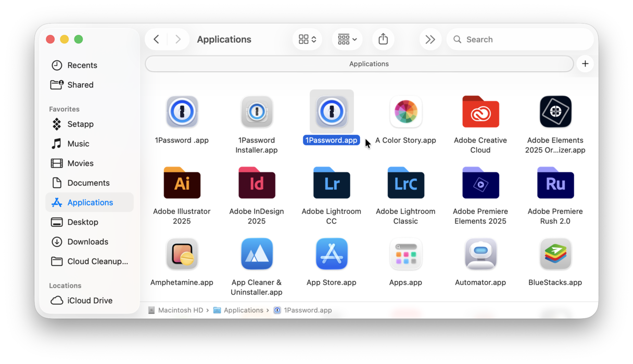Click the Amphetamine.app name label
This screenshot has height=364, width=633.
182,282
